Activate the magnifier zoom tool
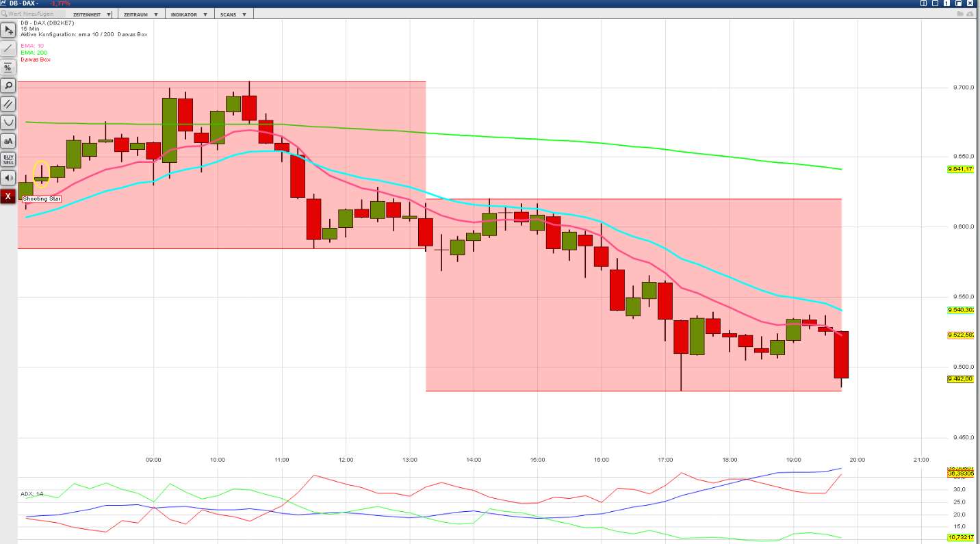 pyautogui.click(x=8, y=86)
